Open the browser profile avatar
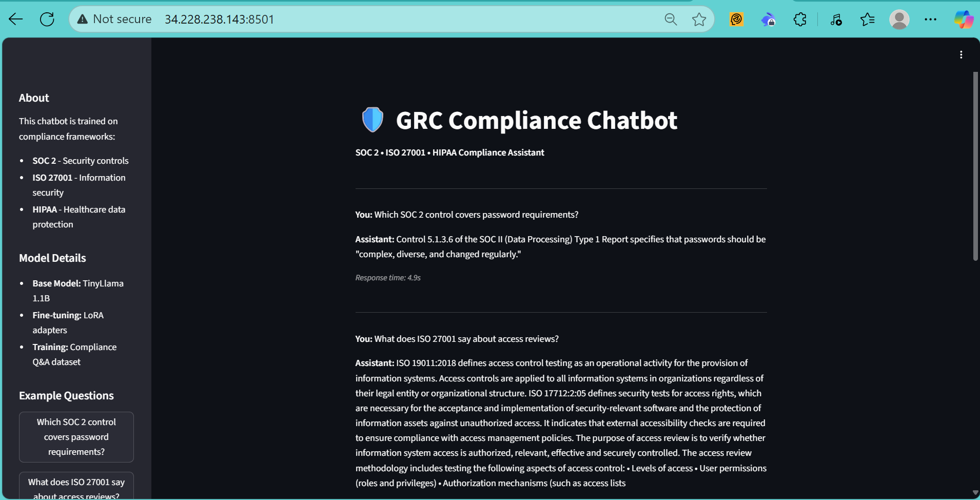This screenshot has width=980, height=500. point(899,20)
